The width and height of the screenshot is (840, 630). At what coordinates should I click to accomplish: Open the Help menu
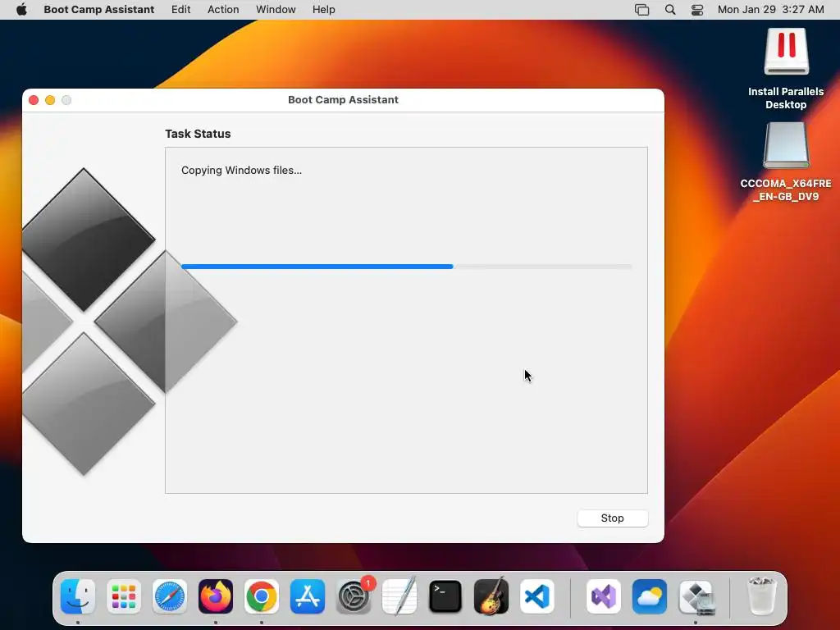tap(323, 10)
